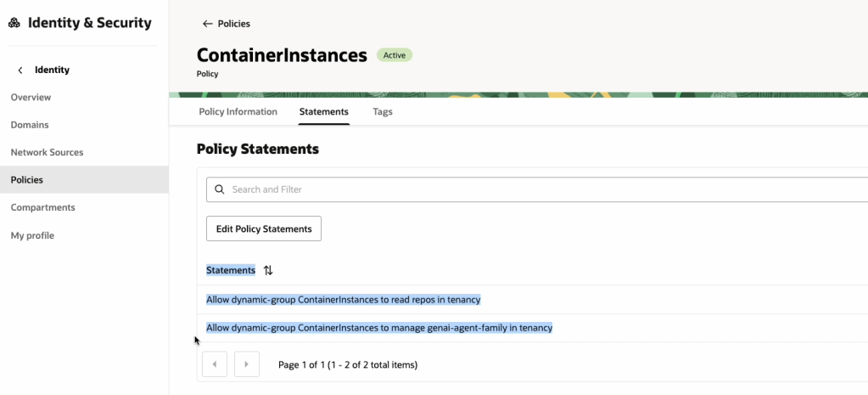
Task: Select the manage genai-agent-family statement
Action: pos(378,327)
